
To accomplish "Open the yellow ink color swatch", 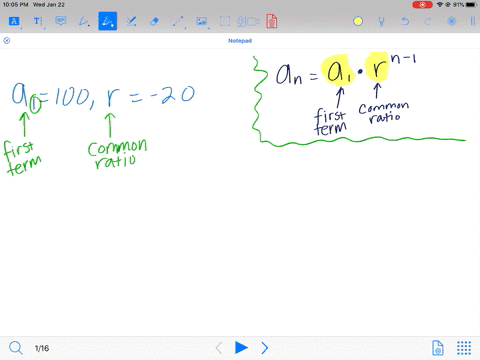I will click(358, 21).
